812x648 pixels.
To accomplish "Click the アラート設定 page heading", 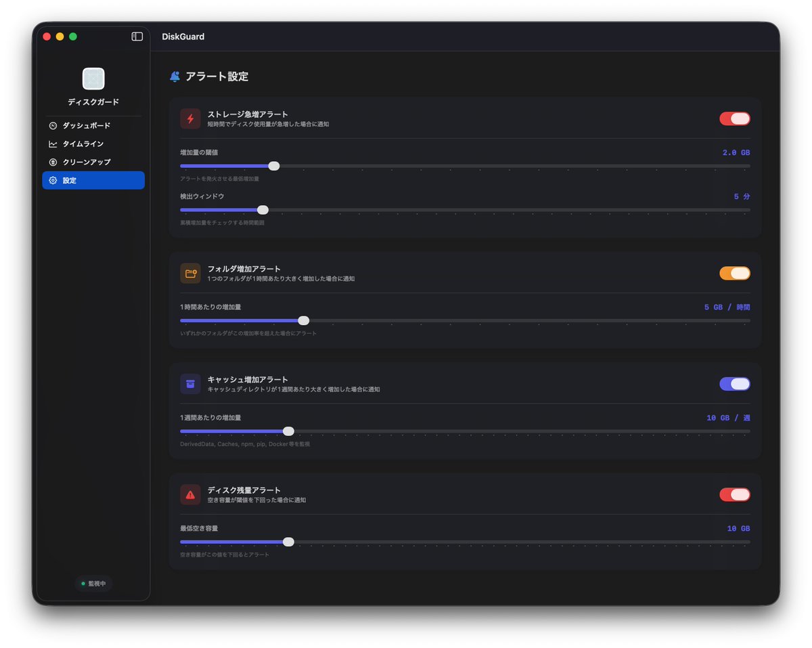I will [x=217, y=77].
